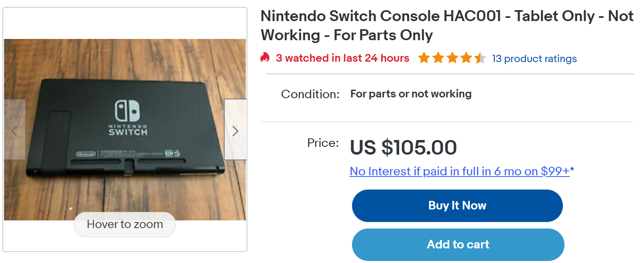644x263 pixels.
Task: Click the Nintendo Switch Console listing title
Action: pyautogui.click(x=447, y=25)
